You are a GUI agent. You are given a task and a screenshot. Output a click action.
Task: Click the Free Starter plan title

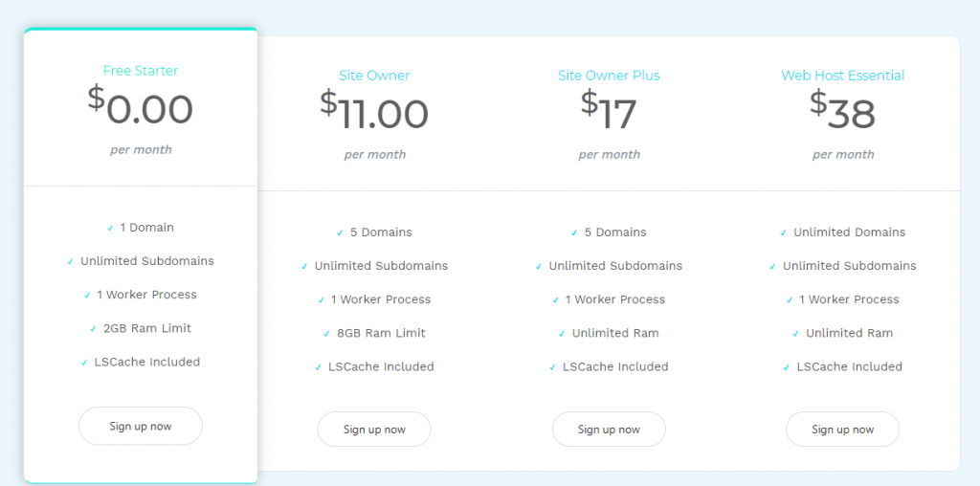tap(141, 71)
